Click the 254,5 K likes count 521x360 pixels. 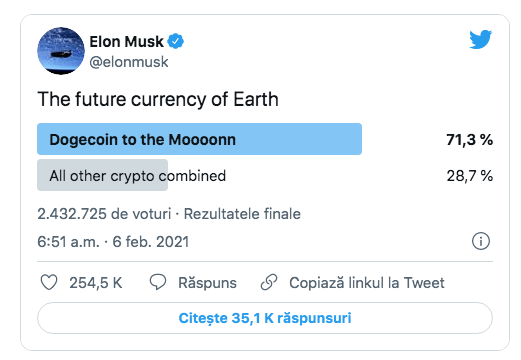[96, 283]
